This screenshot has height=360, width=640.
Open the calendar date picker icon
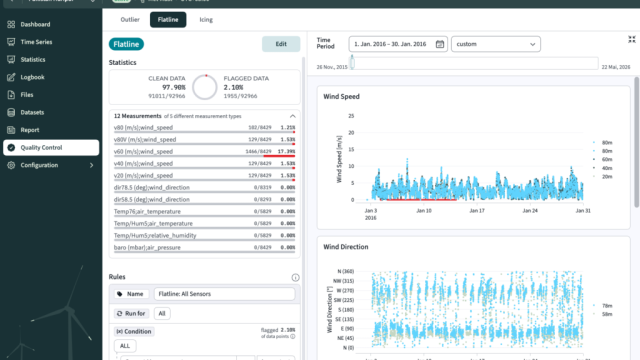pos(440,44)
